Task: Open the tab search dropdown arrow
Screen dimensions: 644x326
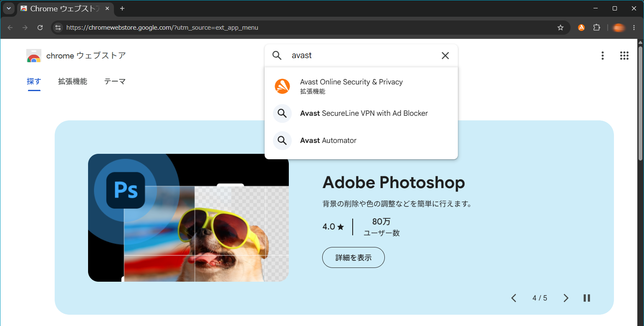Action: tap(8, 8)
